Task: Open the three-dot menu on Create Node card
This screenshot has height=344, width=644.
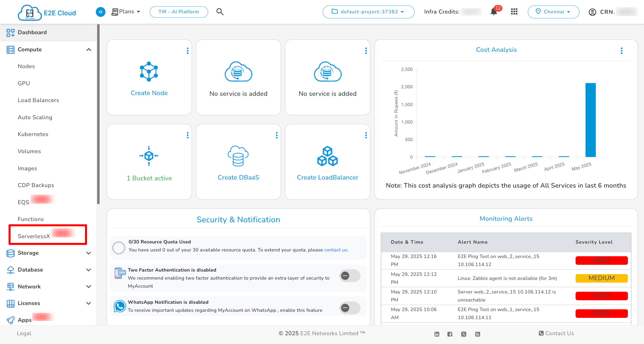Action: point(187,51)
